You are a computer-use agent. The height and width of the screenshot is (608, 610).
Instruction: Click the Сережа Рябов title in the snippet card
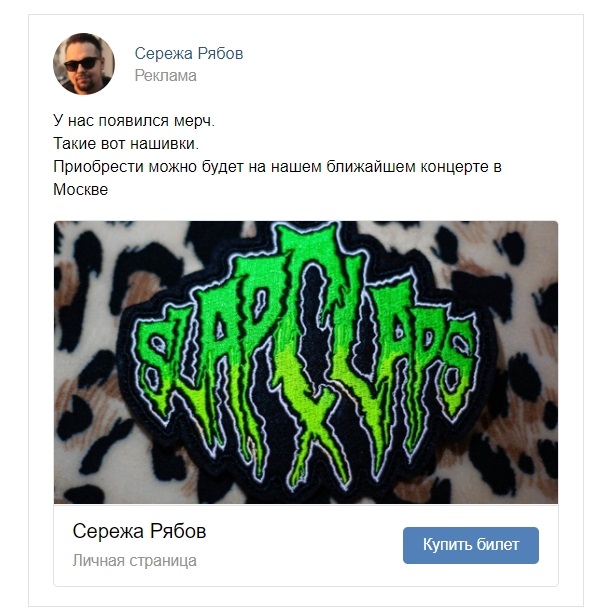(x=139, y=531)
